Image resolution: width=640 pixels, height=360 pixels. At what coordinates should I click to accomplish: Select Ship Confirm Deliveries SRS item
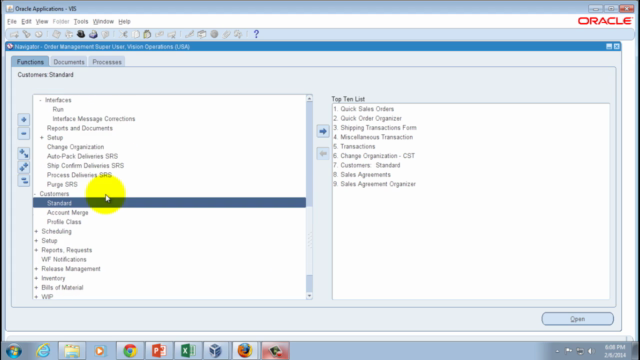(x=85, y=166)
